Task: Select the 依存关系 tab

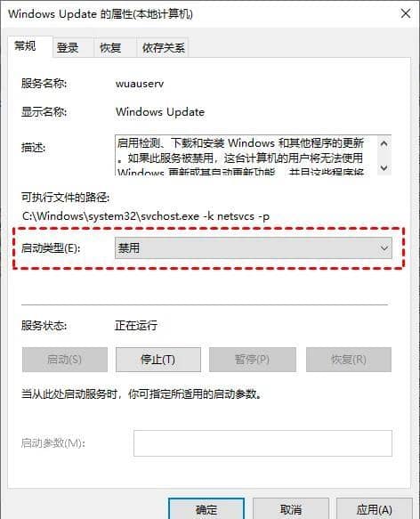Action: click(163, 48)
